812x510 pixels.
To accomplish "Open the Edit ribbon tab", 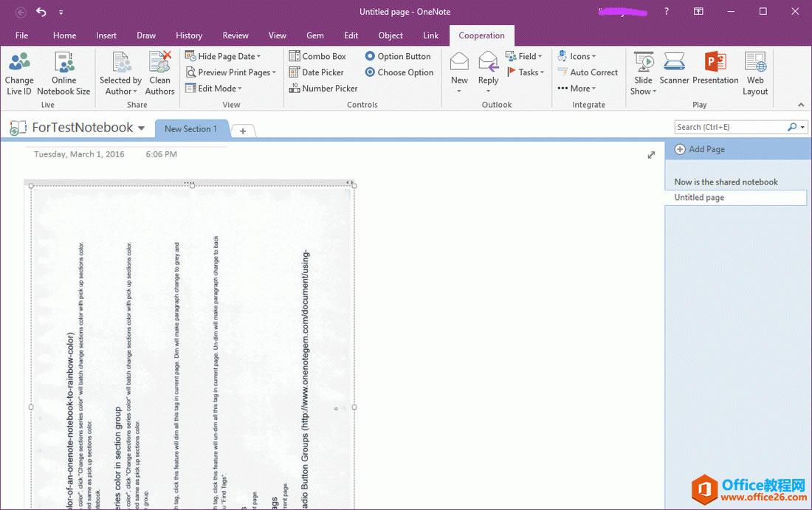I will coord(351,35).
